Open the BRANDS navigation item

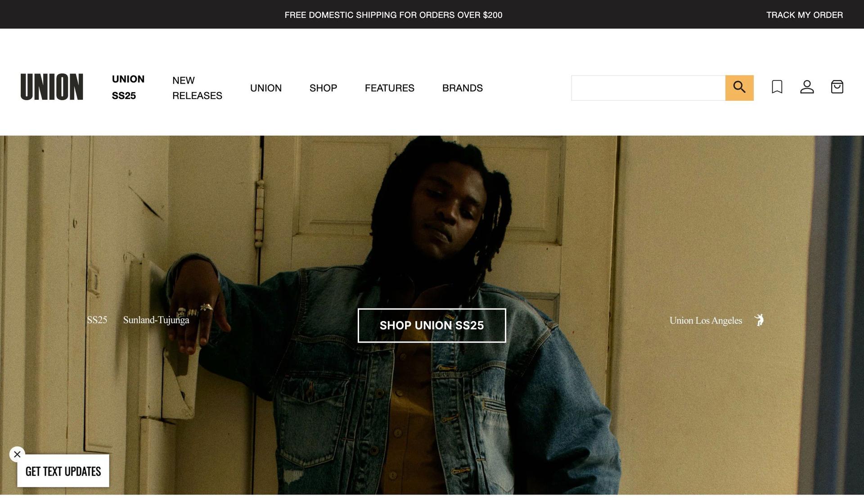pos(463,88)
